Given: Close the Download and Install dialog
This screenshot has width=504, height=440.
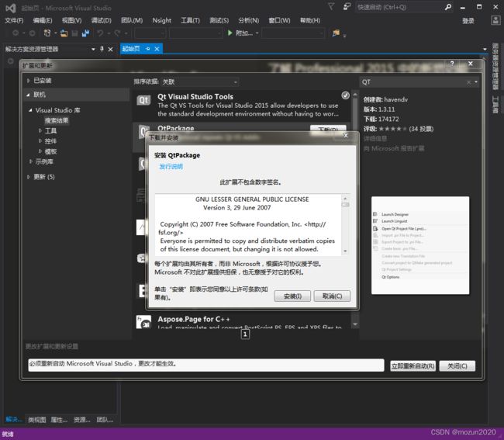Looking at the screenshot, I should [x=346, y=135].
